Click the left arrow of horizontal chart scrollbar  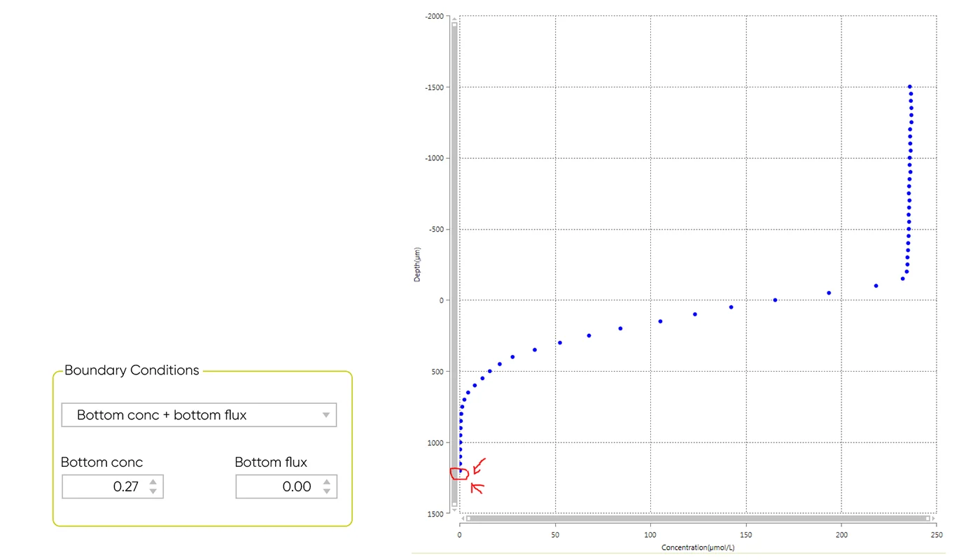click(x=463, y=519)
